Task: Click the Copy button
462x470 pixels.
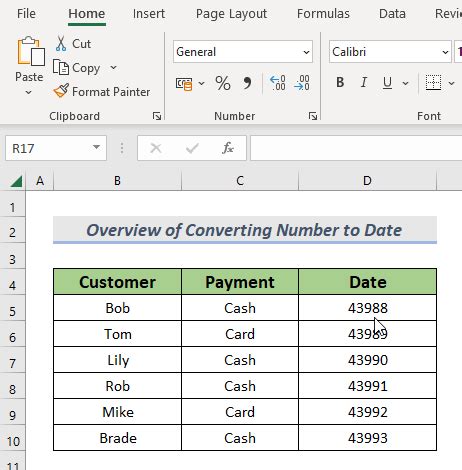Action: (x=76, y=68)
